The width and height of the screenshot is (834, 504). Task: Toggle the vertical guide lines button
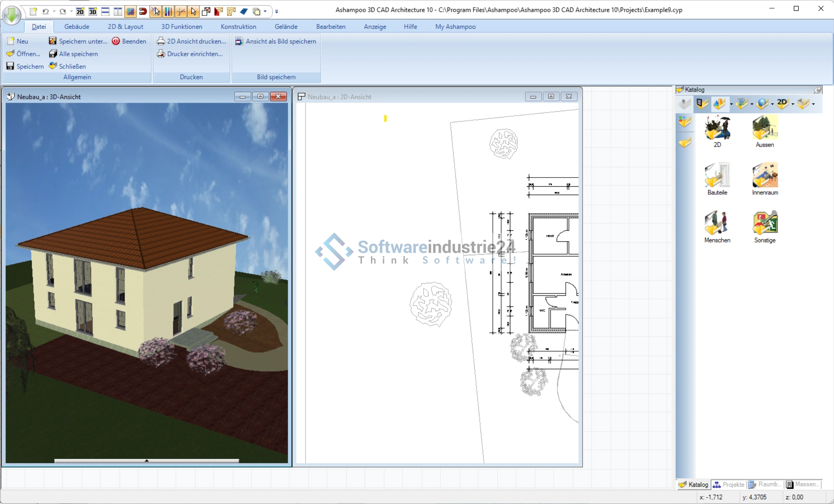pos(168,11)
